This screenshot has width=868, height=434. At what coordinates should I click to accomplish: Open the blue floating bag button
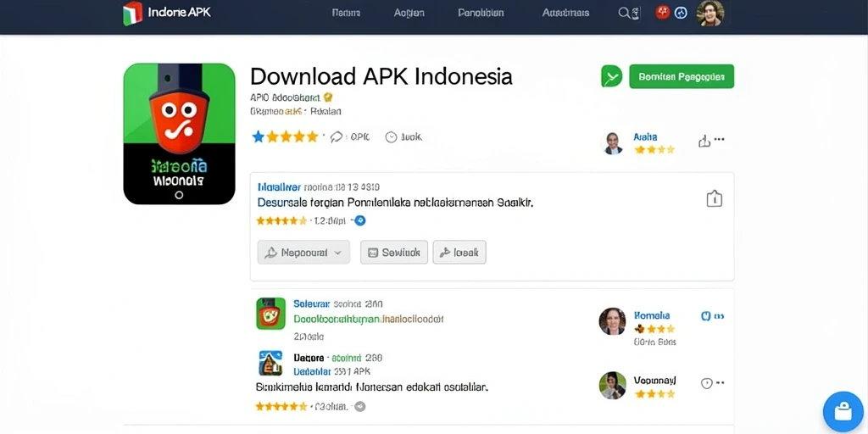tap(843, 412)
